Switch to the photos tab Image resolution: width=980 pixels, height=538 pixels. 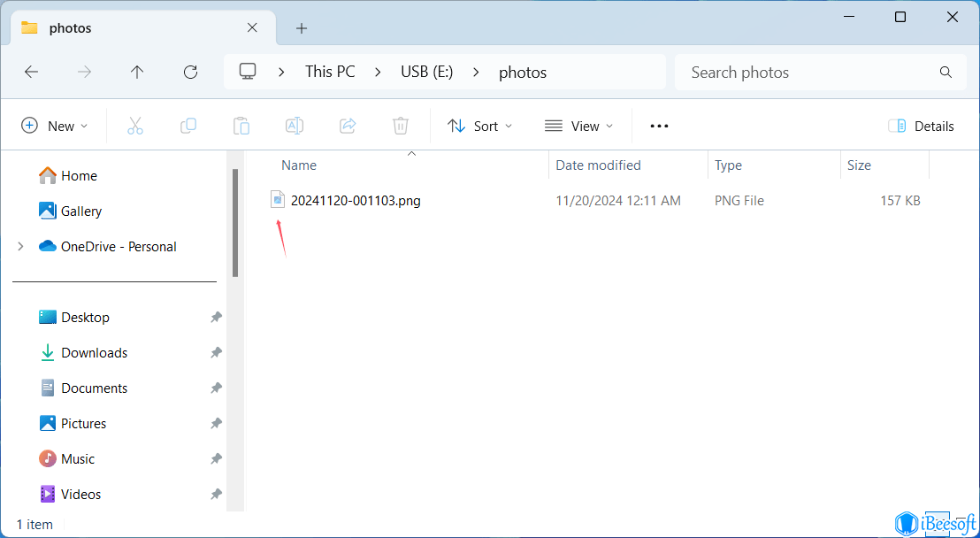pos(73,27)
